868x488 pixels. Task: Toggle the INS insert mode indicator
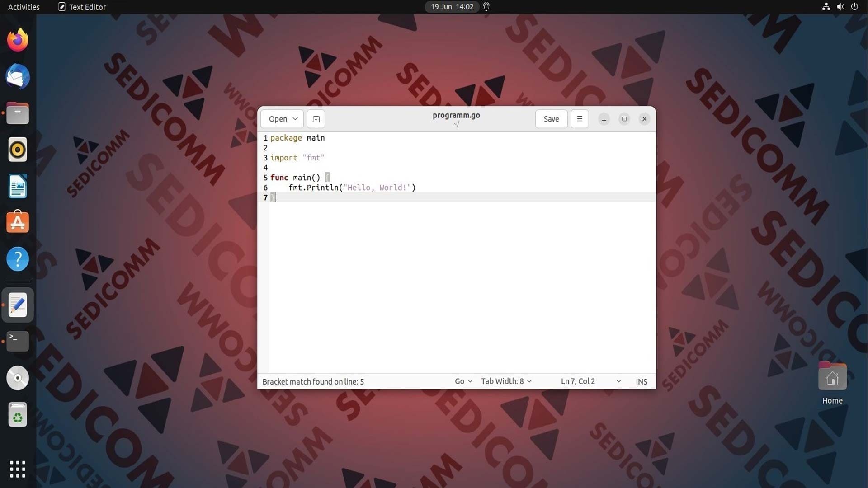click(642, 382)
